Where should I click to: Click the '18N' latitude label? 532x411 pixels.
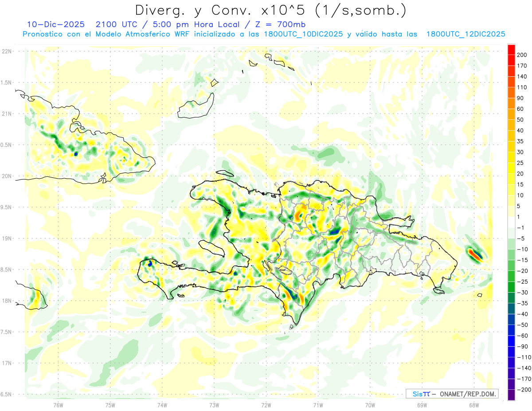pyautogui.click(x=6, y=301)
